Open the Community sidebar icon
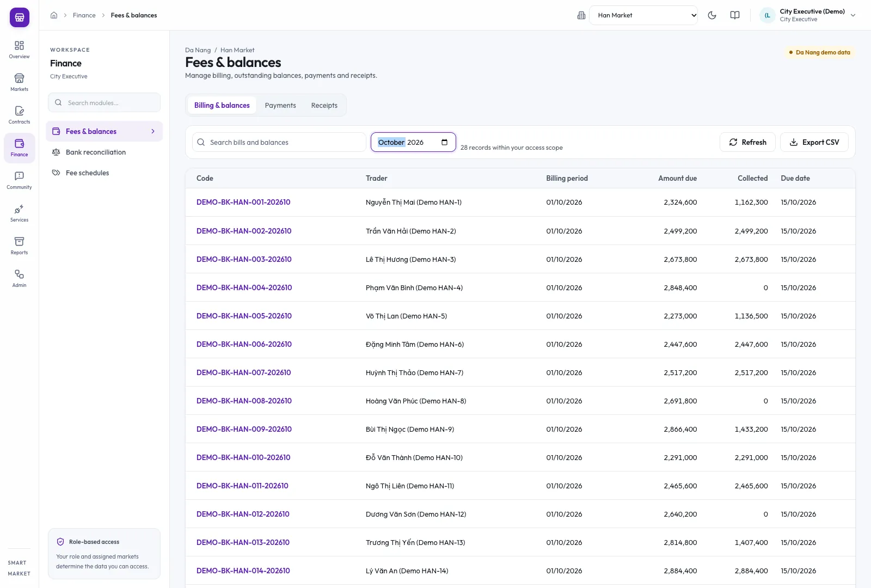The height and width of the screenshot is (588, 871). pyautogui.click(x=19, y=180)
